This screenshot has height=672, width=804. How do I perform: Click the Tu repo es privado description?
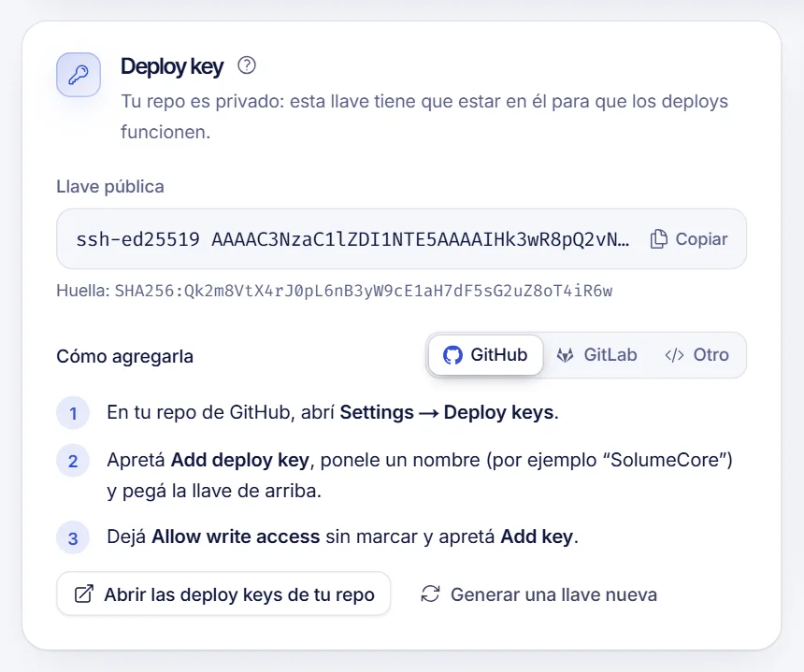[x=424, y=116]
